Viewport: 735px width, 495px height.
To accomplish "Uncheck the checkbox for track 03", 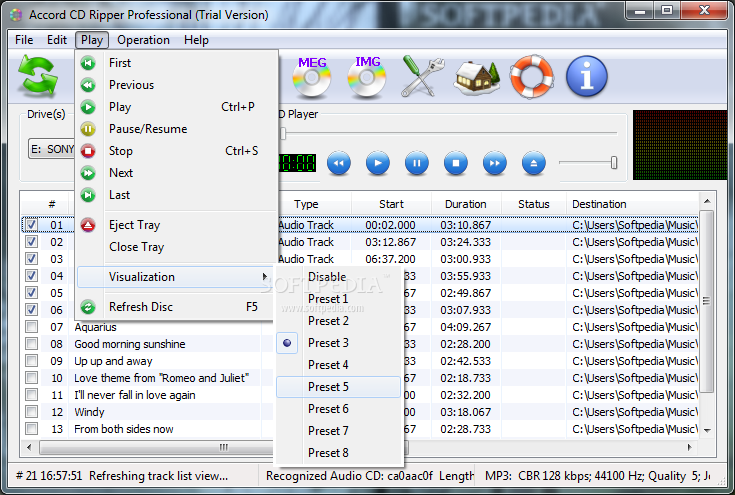I will tap(31, 259).
